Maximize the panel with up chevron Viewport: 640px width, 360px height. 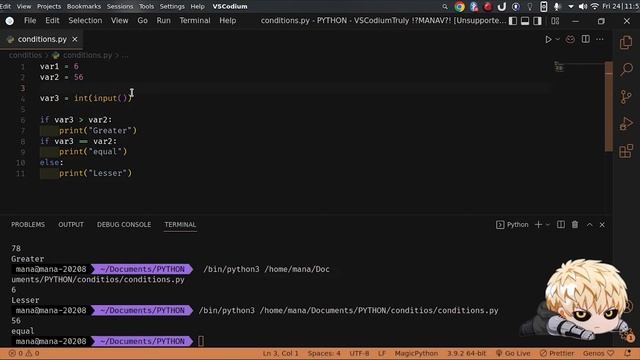coord(589,225)
